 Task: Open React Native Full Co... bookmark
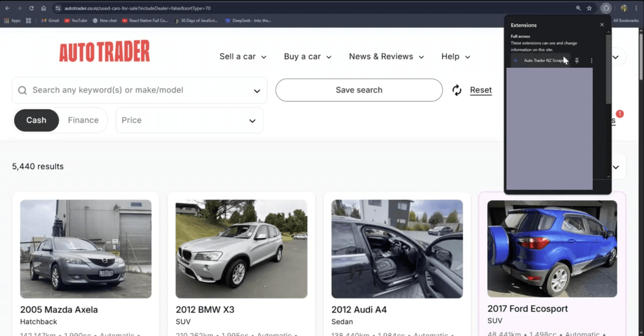pyautogui.click(x=145, y=21)
